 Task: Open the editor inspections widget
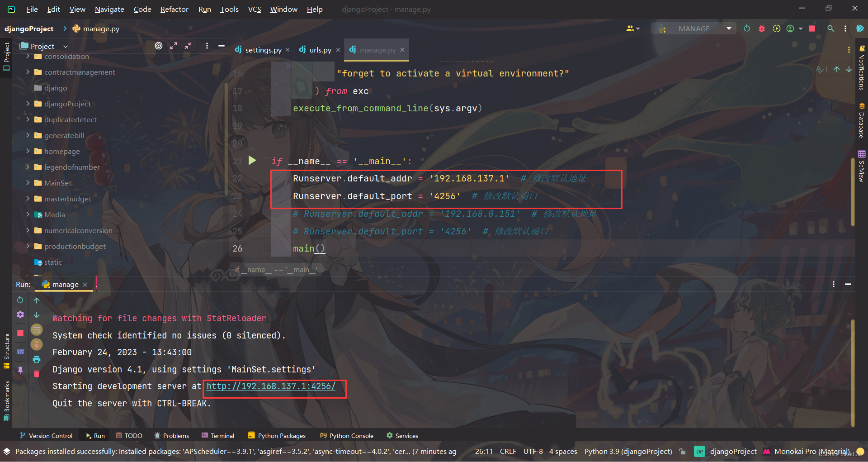822,69
